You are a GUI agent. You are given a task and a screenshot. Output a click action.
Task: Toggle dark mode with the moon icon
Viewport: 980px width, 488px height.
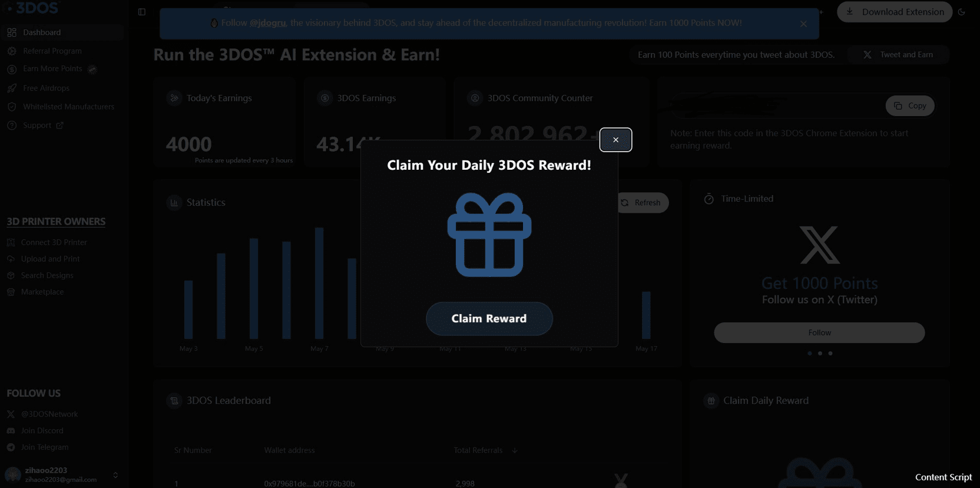[962, 12]
